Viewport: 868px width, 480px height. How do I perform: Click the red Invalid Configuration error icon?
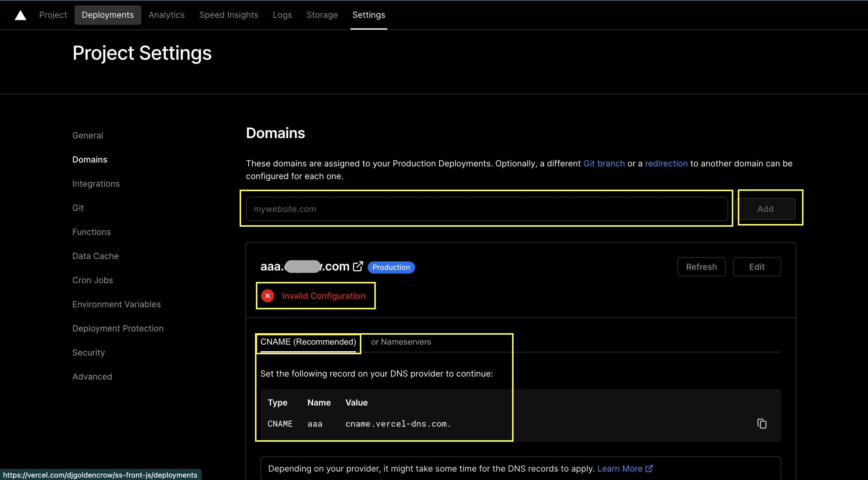268,296
